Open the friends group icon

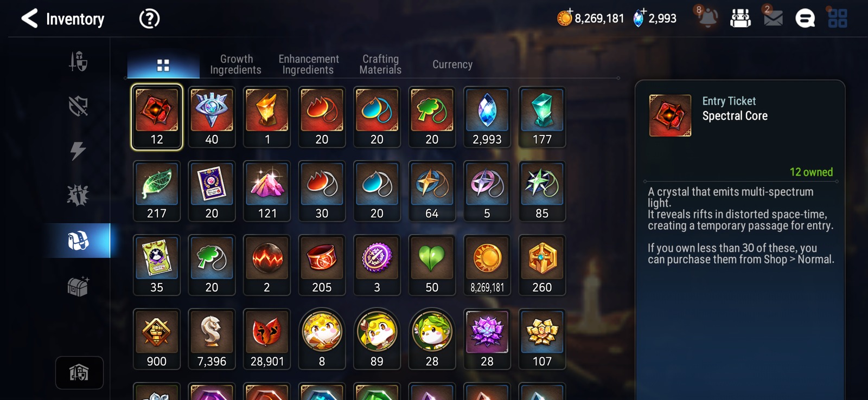pyautogui.click(x=741, y=18)
